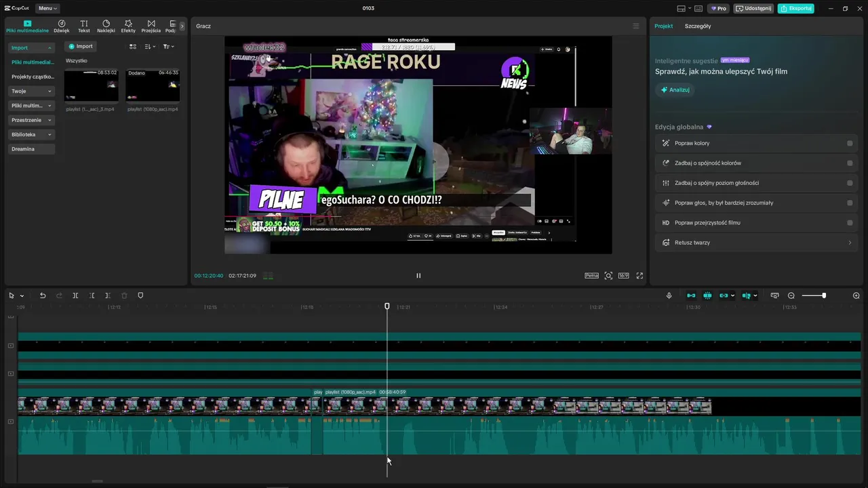Open the media filter dropdown
868x488 pixels.
[x=169, y=46]
